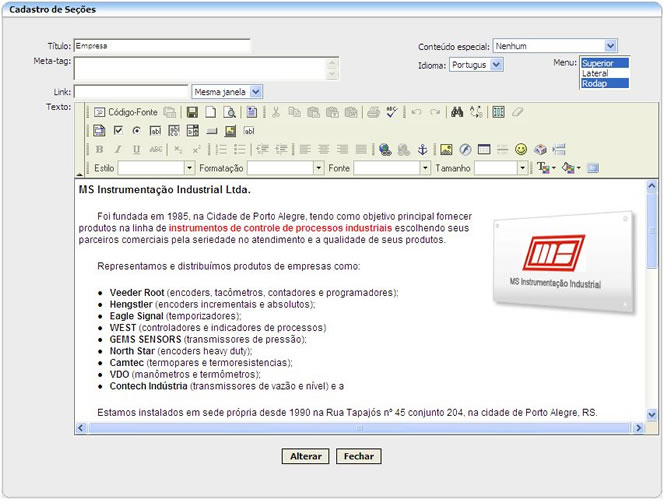Screen dimensions: 664x500
Task: Toggle Subscript formatting
Action: (x=178, y=149)
